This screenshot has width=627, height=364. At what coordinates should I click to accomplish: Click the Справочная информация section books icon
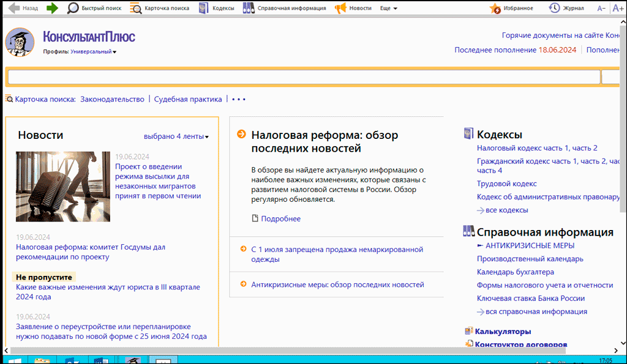pos(468,231)
